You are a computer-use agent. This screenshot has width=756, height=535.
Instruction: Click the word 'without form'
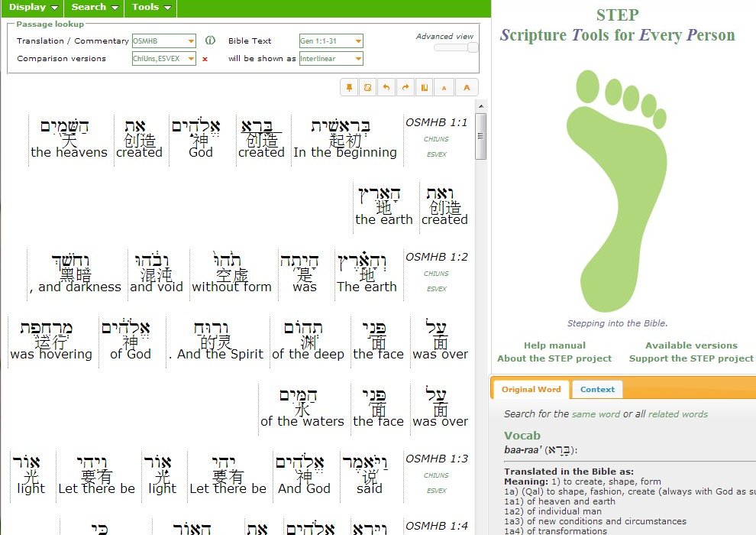click(231, 287)
